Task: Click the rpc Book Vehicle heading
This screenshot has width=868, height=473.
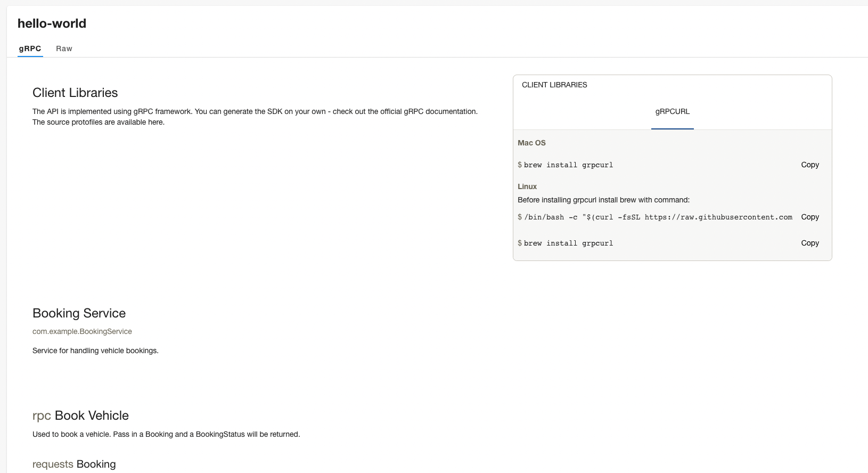Action: [x=80, y=415]
